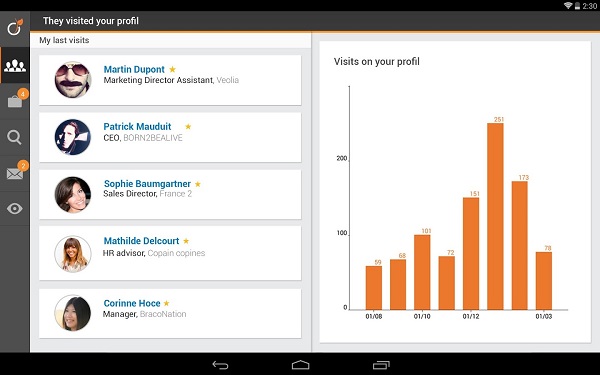The image size is (600, 375).
Task: Tap the Android recent apps button
Action: pos(381,365)
